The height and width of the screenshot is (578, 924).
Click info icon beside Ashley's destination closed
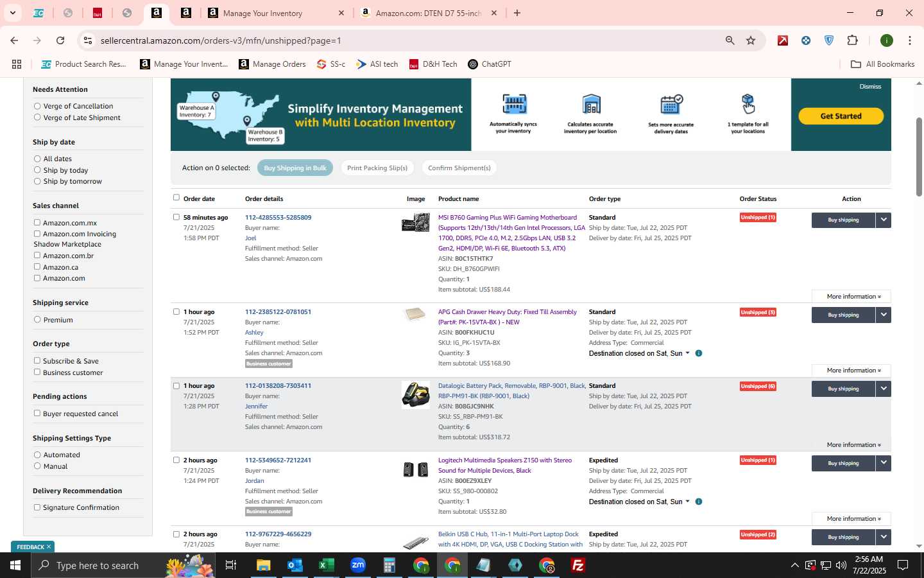pyautogui.click(x=699, y=353)
